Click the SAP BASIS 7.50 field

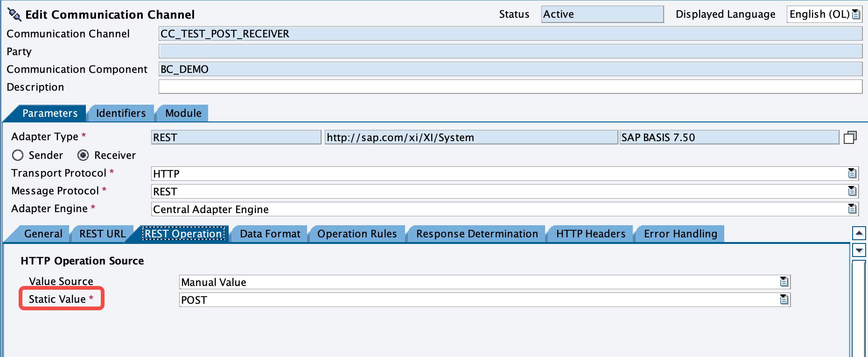coord(729,137)
